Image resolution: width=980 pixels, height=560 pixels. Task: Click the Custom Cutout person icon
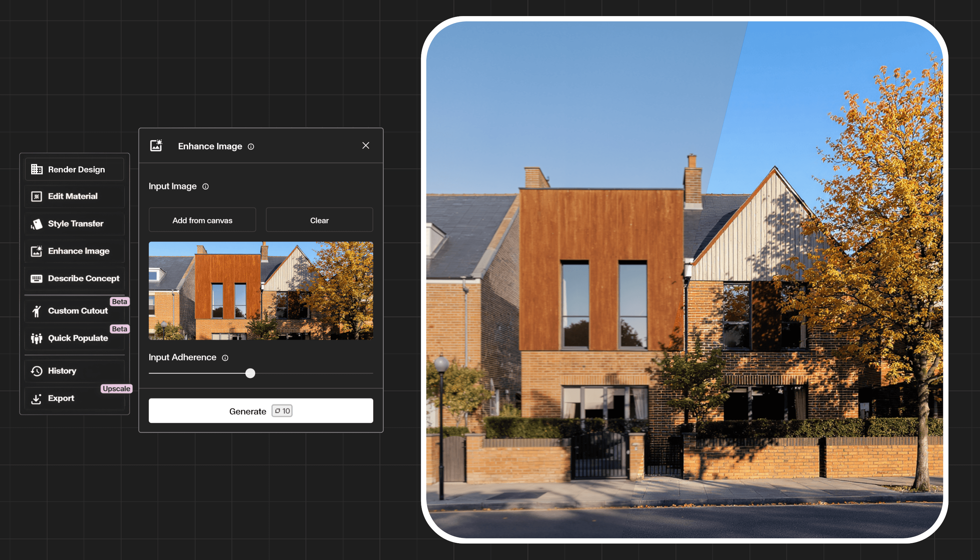(x=36, y=311)
